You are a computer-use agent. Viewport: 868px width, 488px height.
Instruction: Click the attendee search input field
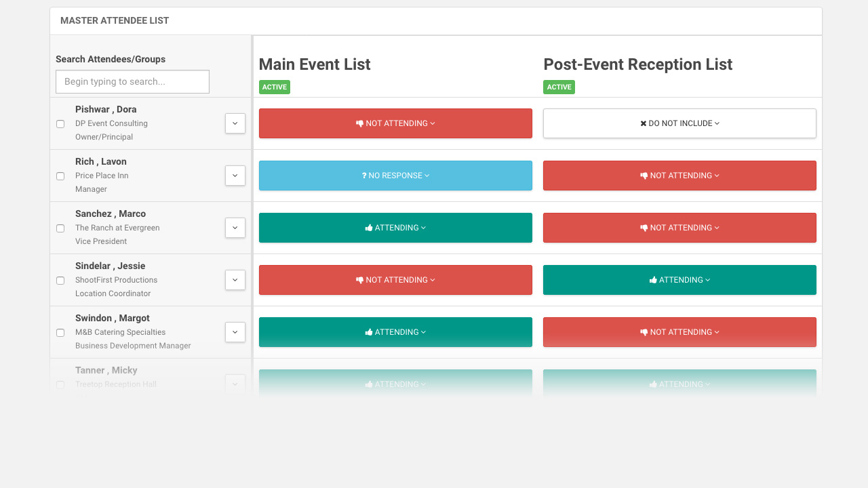pos(132,81)
